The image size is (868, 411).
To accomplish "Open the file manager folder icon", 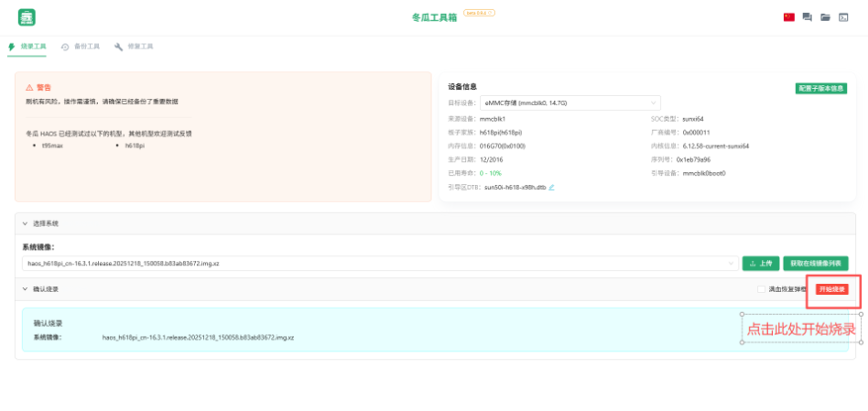I will pos(825,17).
